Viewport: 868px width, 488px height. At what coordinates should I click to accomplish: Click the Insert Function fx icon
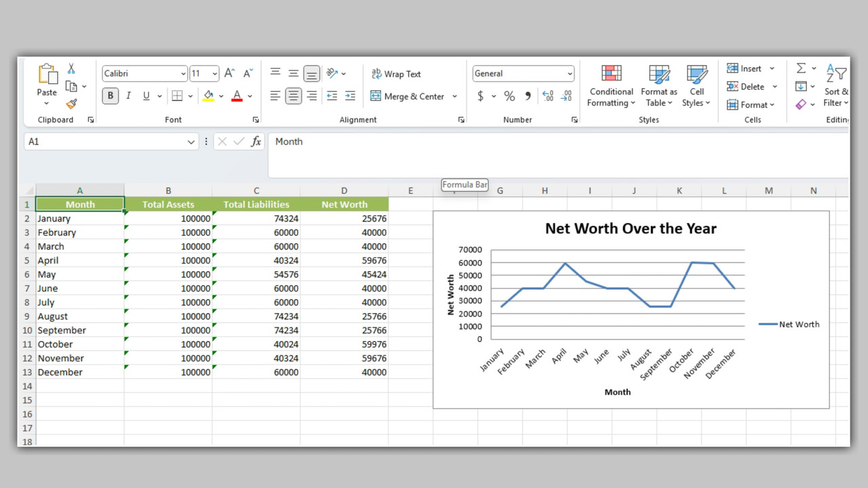[x=256, y=142]
